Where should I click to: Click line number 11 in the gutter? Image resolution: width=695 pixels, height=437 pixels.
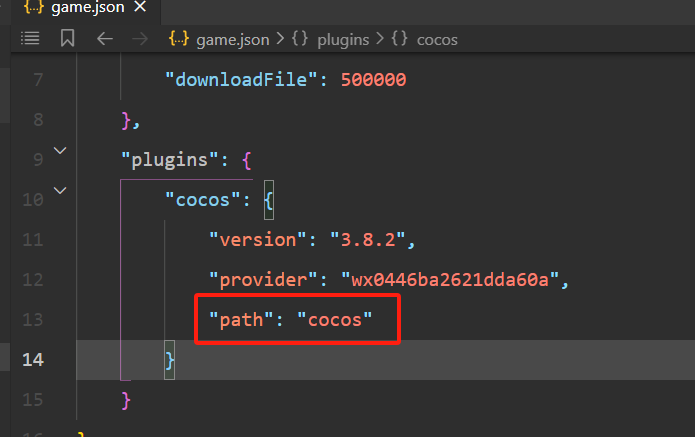tap(33, 240)
